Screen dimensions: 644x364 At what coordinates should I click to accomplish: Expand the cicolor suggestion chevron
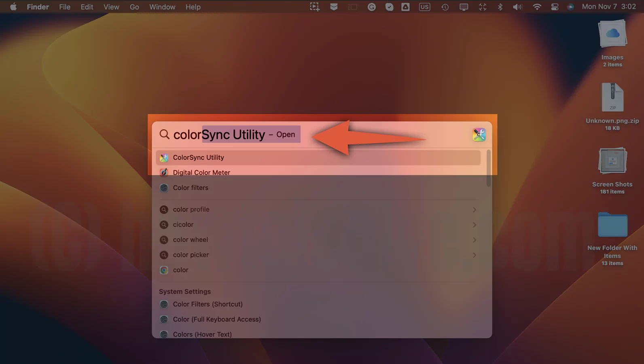(x=474, y=224)
